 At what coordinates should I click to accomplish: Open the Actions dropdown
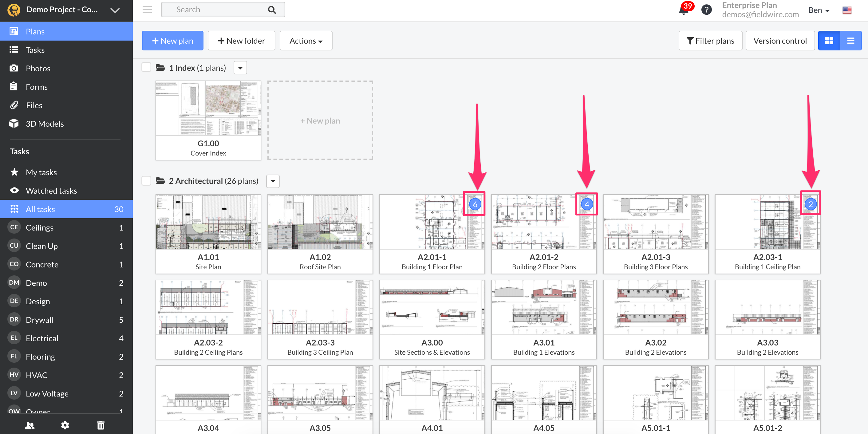click(x=306, y=41)
